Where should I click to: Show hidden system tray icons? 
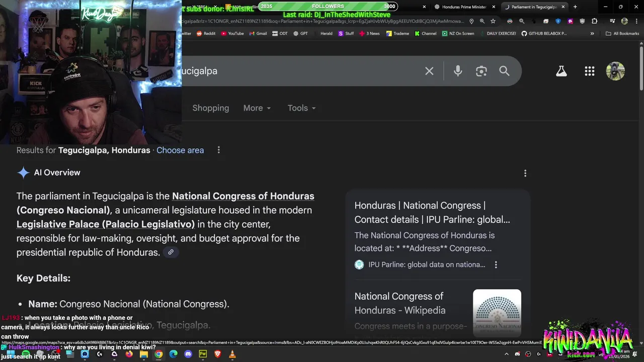pos(508,354)
